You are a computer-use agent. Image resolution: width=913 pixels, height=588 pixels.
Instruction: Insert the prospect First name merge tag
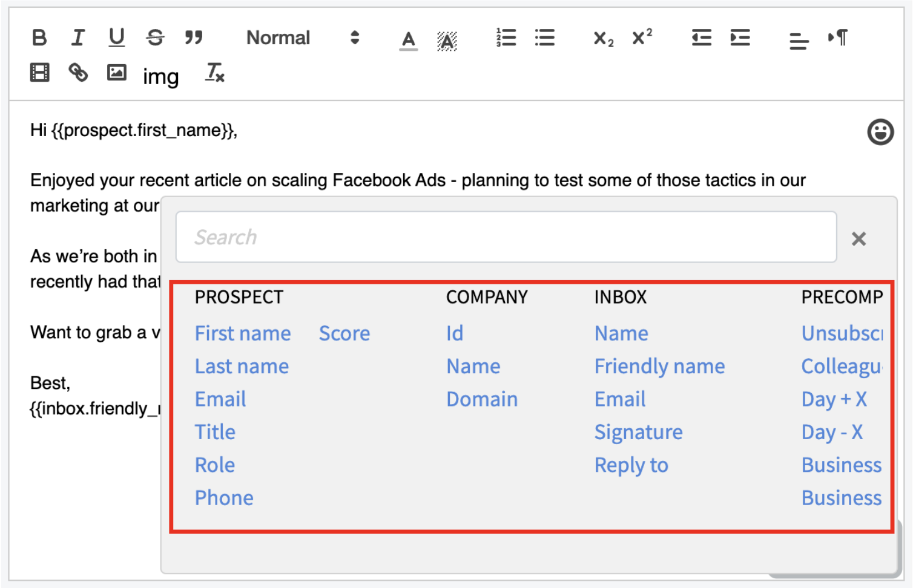[243, 333]
